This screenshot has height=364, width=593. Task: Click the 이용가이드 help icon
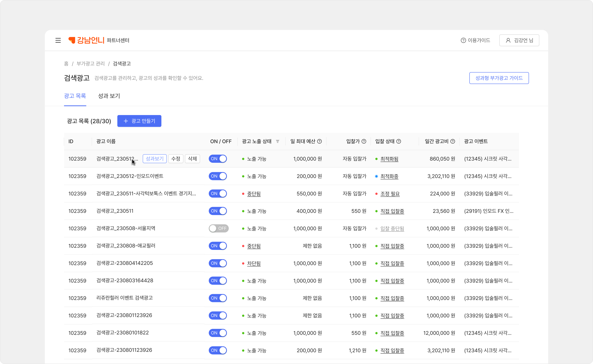[x=463, y=40]
